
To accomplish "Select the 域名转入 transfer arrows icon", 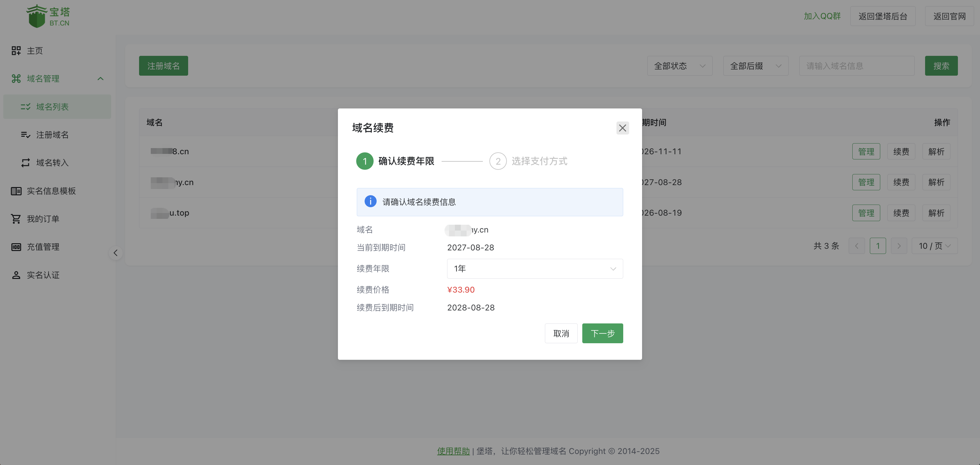I will pyautogui.click(x=25, y=163).
